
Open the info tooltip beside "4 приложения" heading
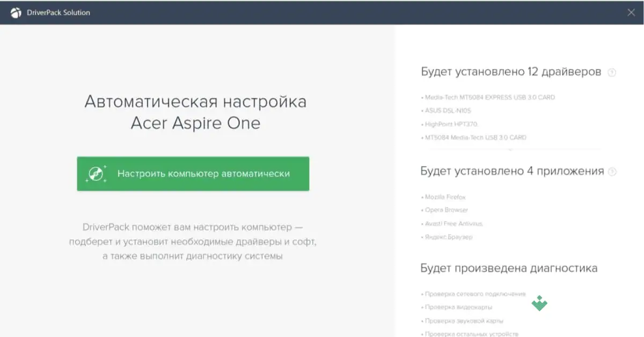click(x=611, y=171)
